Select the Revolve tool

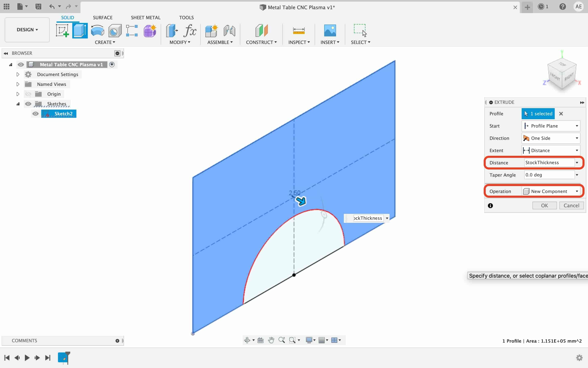97,31
